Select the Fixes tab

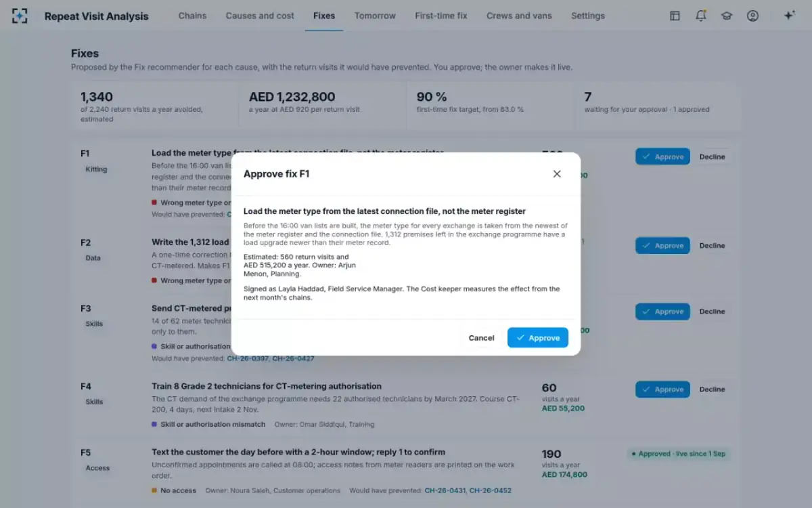324,16
